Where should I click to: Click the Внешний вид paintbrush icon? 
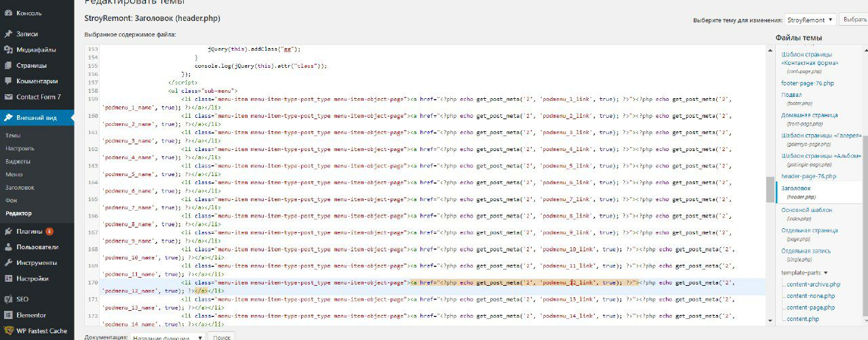coord(7,117)
